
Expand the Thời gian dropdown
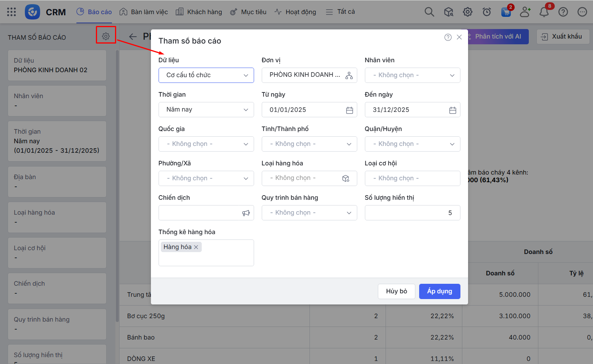pyautogui.click(x=206, y=110)
